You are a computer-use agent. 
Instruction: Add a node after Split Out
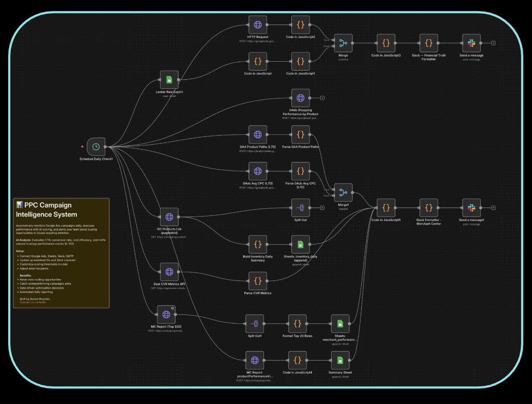(x=322, y=207)
